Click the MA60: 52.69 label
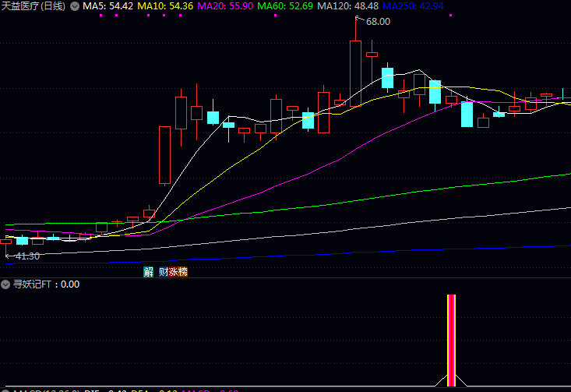Viewport: 571px width, 392px height. [285, 6]
